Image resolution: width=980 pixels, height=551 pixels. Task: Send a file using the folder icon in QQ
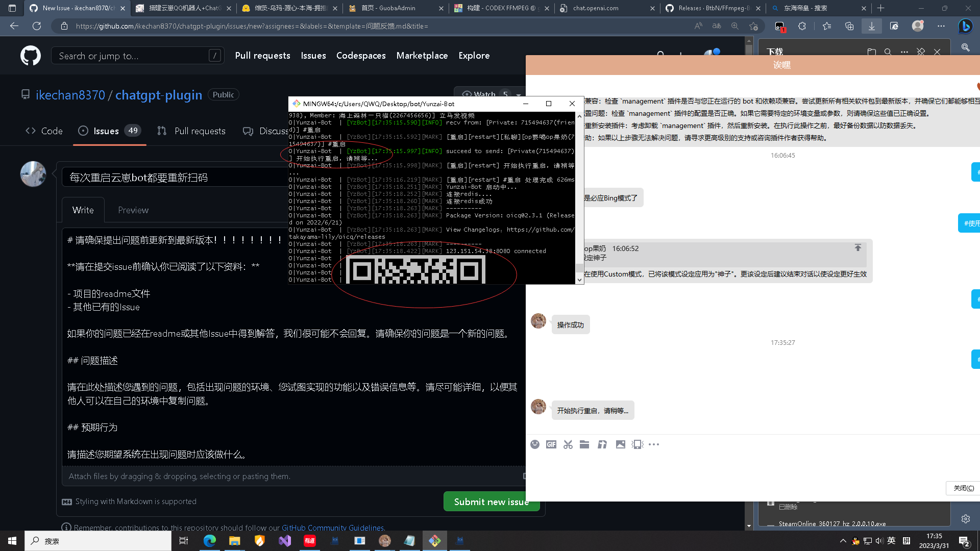[x=584, y=444]
